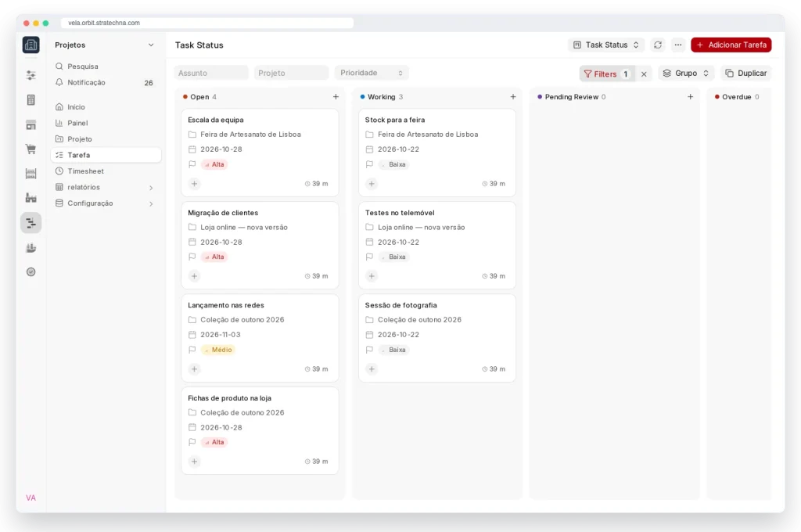
Task: Open the Task Status view dropdown
Action: coord(606,45)
